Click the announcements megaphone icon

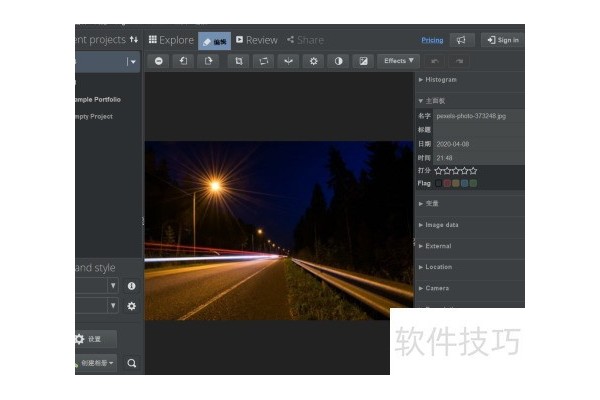pos(460,40)
